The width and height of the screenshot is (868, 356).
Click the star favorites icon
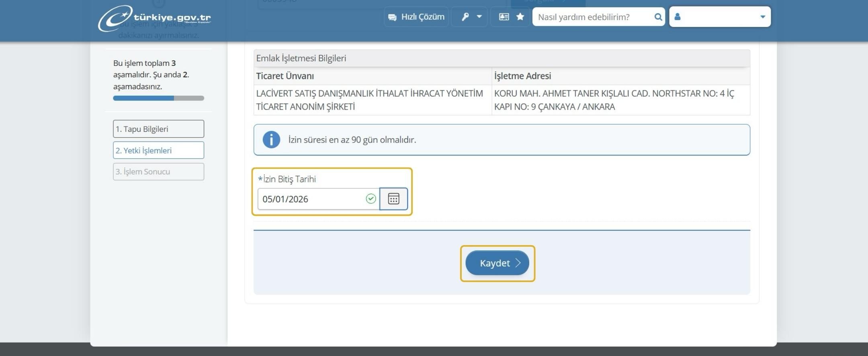pos(520,17)
